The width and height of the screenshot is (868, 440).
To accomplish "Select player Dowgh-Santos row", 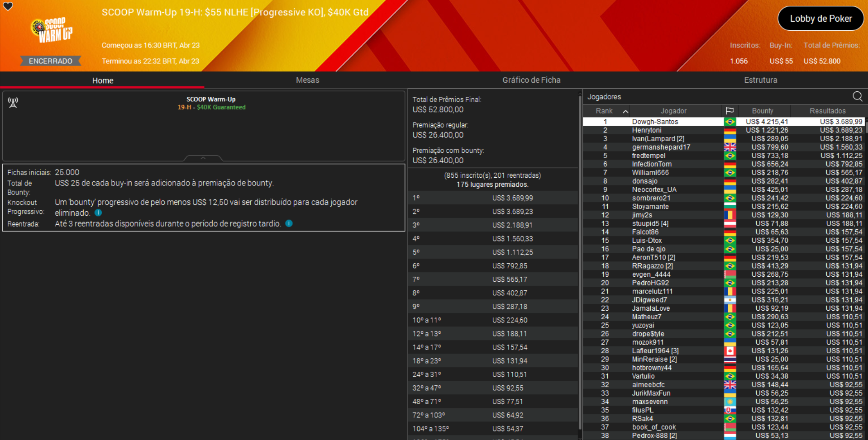I will point(724,122).
